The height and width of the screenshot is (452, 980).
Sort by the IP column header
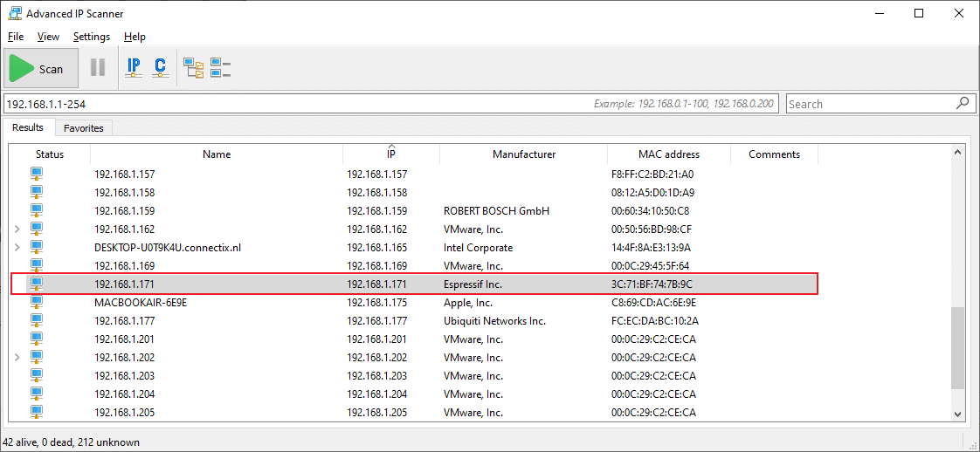(391, 154)
